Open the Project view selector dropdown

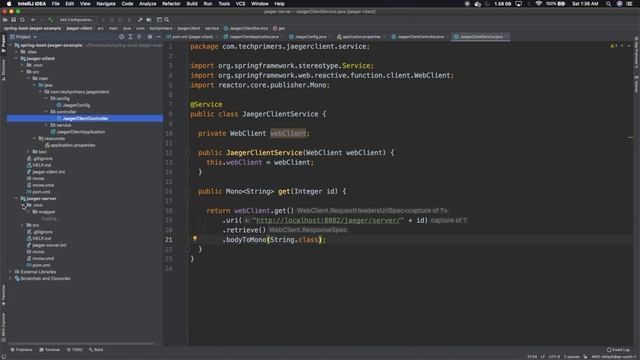pyautogui.click(x=24, y=37)
